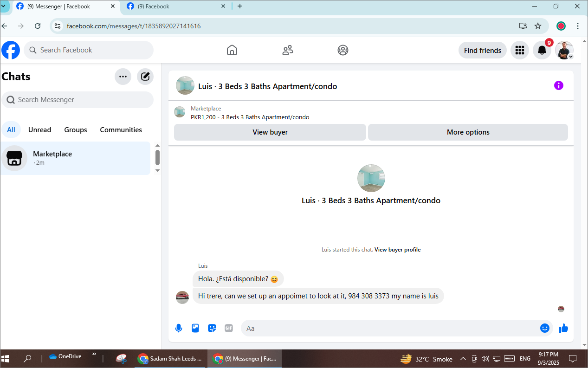This screenshot has height=368, width=588.
Task: Choose a GIF icon
Action: 229,328
